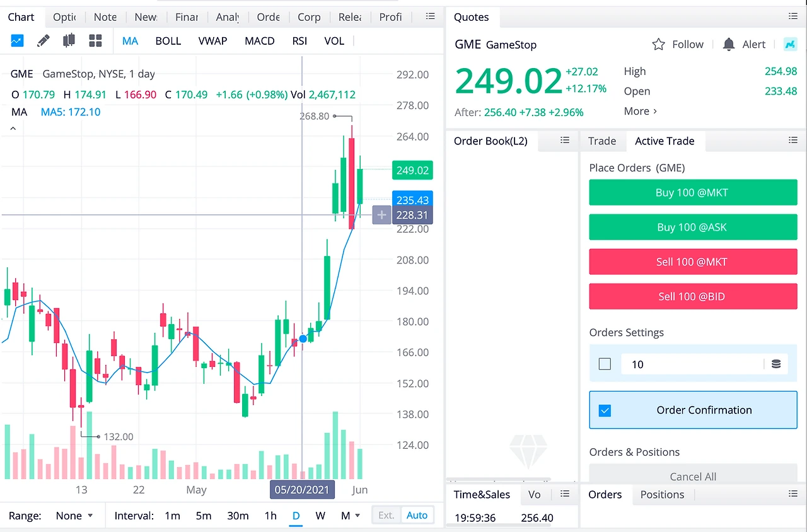Switch to the candlestick chart style icon
Viewport: 807px width, 532px height.
pyautogui.click(x=69, y=41)
